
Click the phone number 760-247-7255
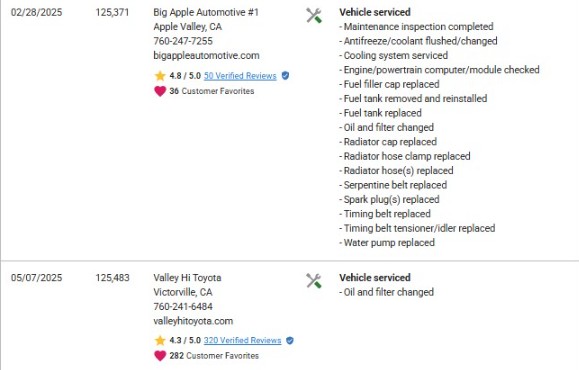(183, 41)
